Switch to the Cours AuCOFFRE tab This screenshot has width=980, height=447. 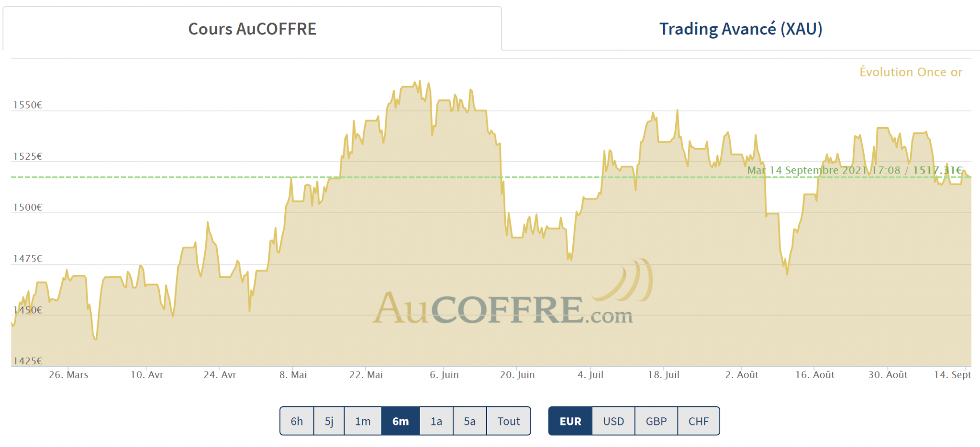pyautogui.click(x=252, y=29)
